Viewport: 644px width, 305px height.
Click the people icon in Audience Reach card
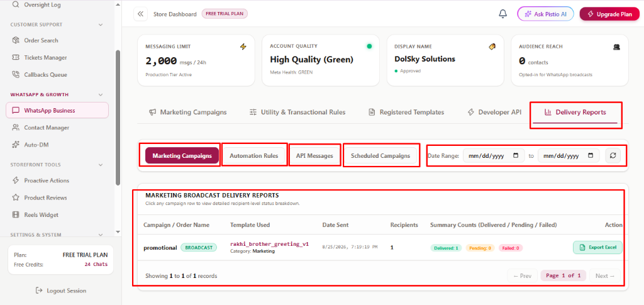click(616, 47)
